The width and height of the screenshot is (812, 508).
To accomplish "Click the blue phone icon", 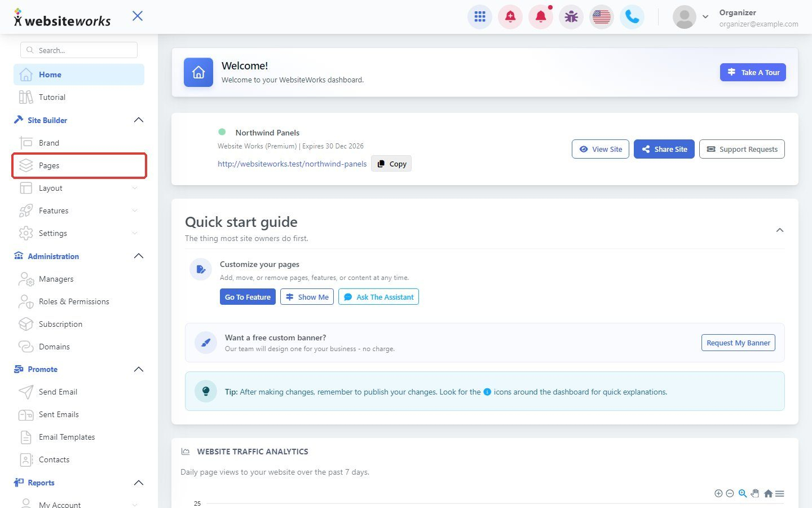I will point(632,17).
